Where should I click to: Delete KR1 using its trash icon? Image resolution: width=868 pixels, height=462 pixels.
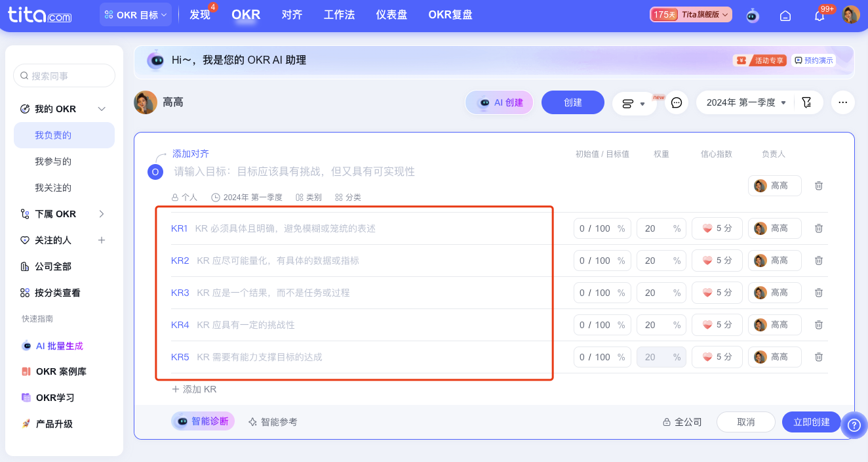coord(819,228)
